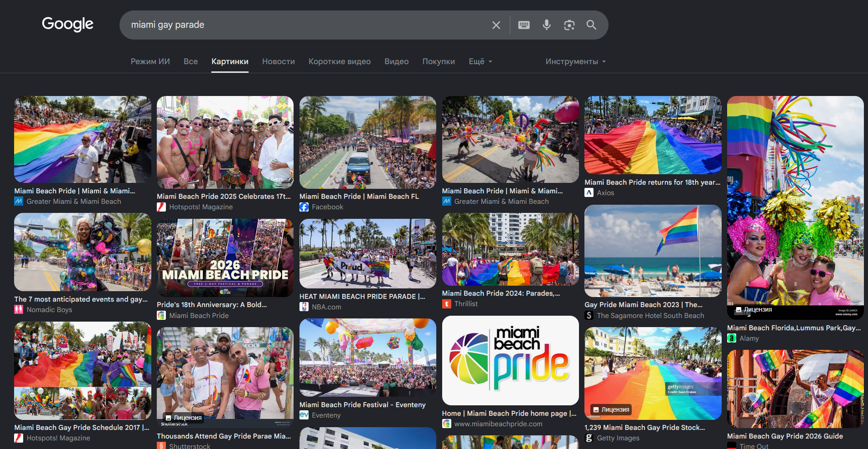
Task: Switch to the Покупки tab
Action: tap(439, 61)
